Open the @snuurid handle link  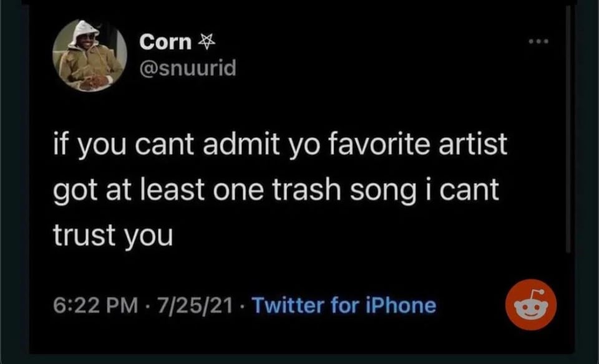point(188,67)
